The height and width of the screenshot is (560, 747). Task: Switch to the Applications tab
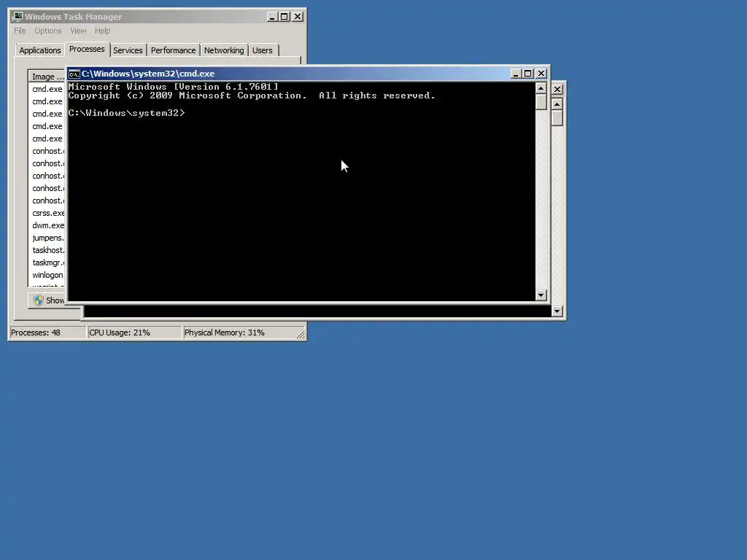click(x=40, y=50)
